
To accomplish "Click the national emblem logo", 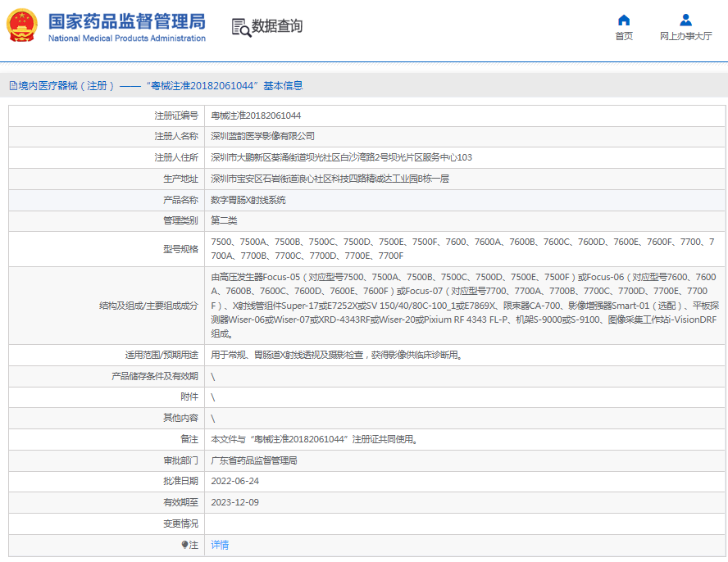I will click(22, 25).
